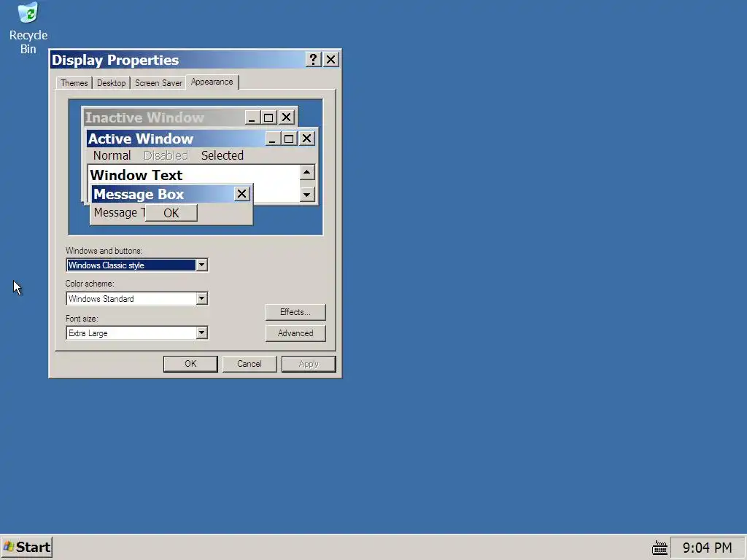Click the Active Window preview close icon

pyautogui.click(x=306, y=139)
